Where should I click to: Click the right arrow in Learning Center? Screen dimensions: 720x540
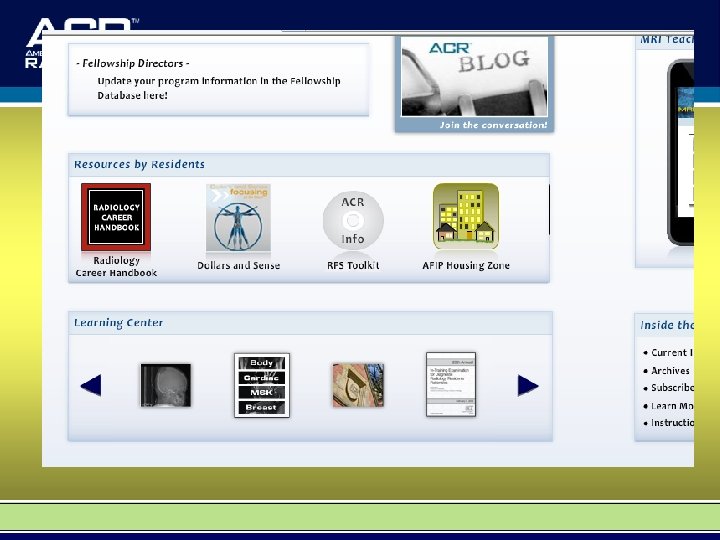(528, 385)
